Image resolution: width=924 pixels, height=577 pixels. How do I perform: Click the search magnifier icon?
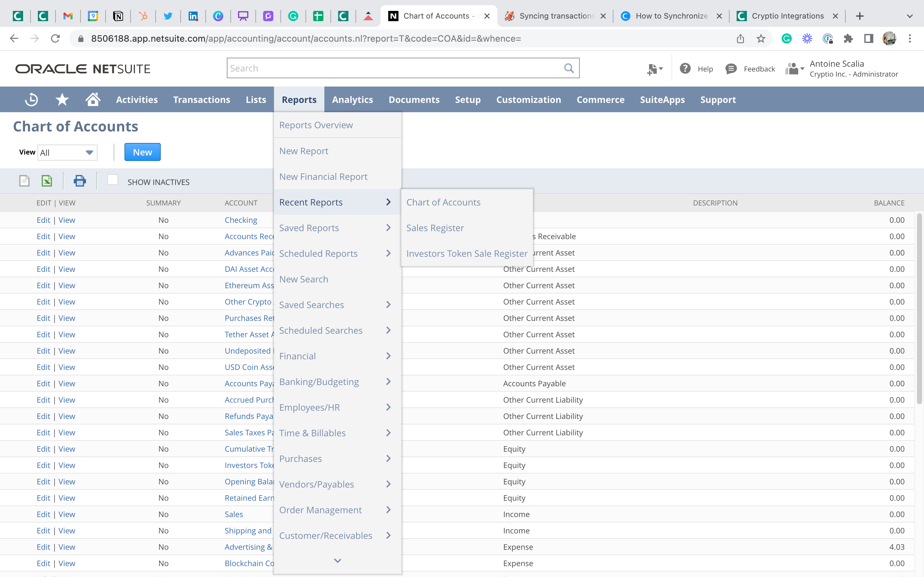[x=569, y=68]
